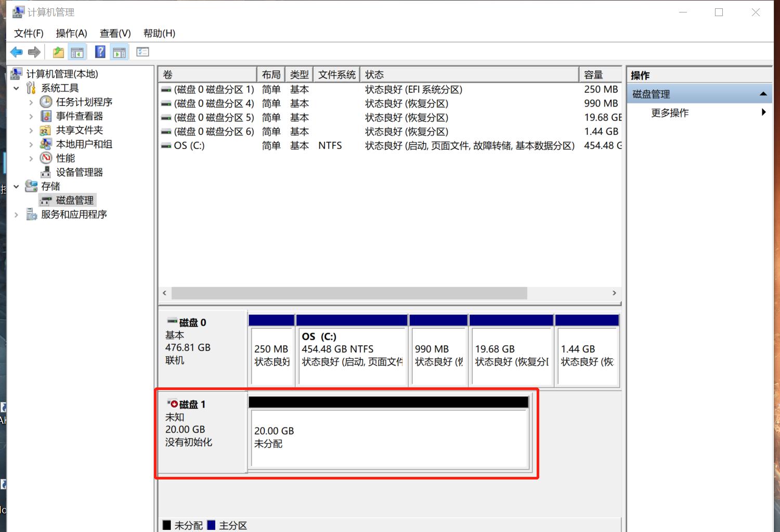The width and height of the screenshot is (780, 532).
Task: Select the (磁盘 0 磁盘分区 5) volume row
Action: 391,118
